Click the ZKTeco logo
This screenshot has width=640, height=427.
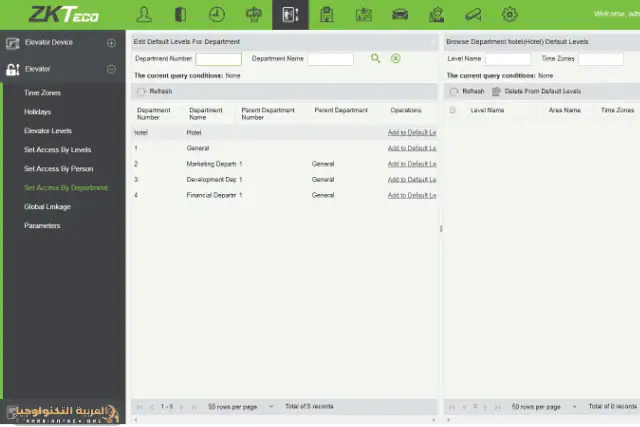click(x=63, y=14)
